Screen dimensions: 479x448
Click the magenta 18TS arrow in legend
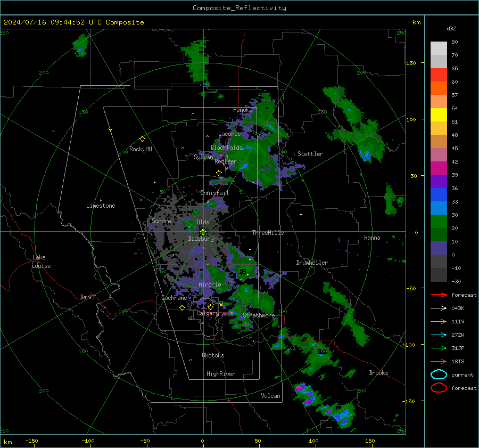(439, 362)
